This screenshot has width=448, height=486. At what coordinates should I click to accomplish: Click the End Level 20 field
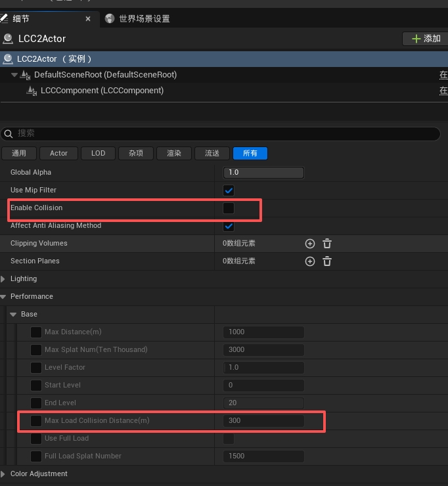(263, 403)
